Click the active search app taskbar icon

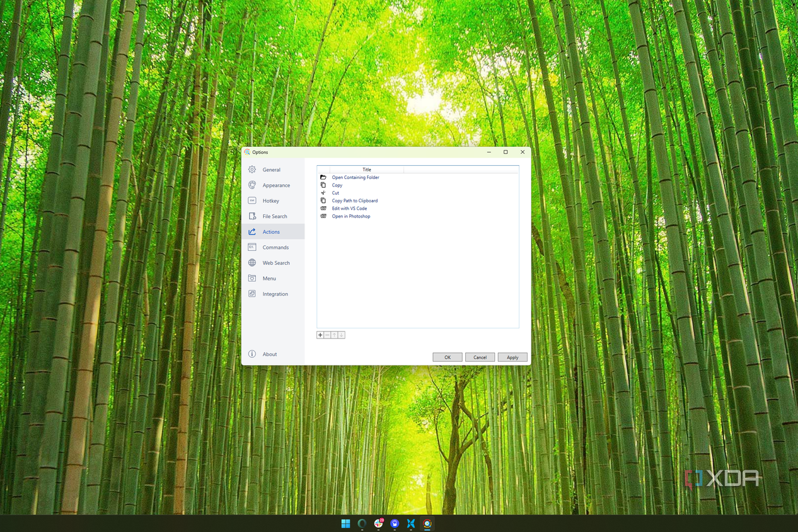427,523
